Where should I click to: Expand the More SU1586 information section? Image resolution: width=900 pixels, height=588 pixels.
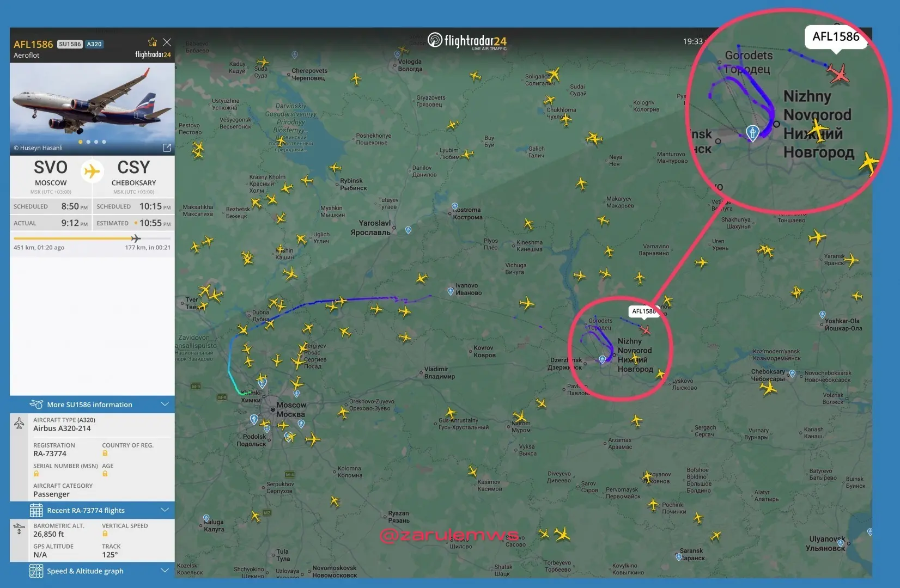click(x=92, y=405)
